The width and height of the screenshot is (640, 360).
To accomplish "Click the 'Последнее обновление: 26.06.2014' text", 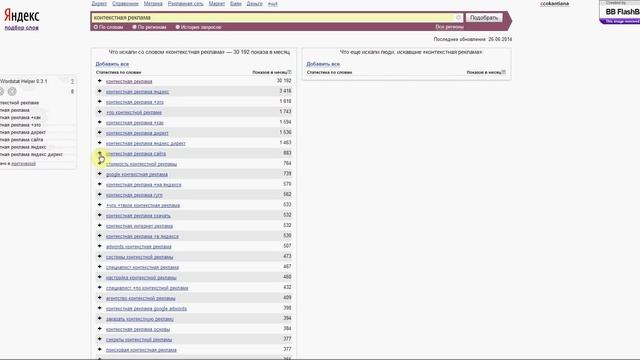I will coord(473,39).
